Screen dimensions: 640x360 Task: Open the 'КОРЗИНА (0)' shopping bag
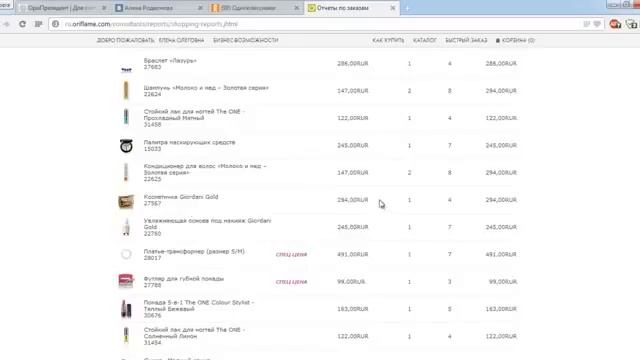point(515,40)
